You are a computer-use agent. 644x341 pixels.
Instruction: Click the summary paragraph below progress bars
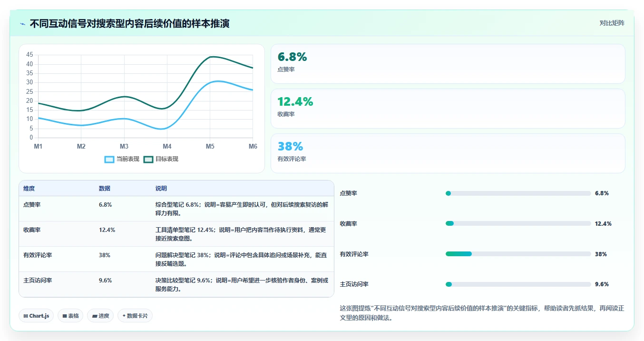482,313
